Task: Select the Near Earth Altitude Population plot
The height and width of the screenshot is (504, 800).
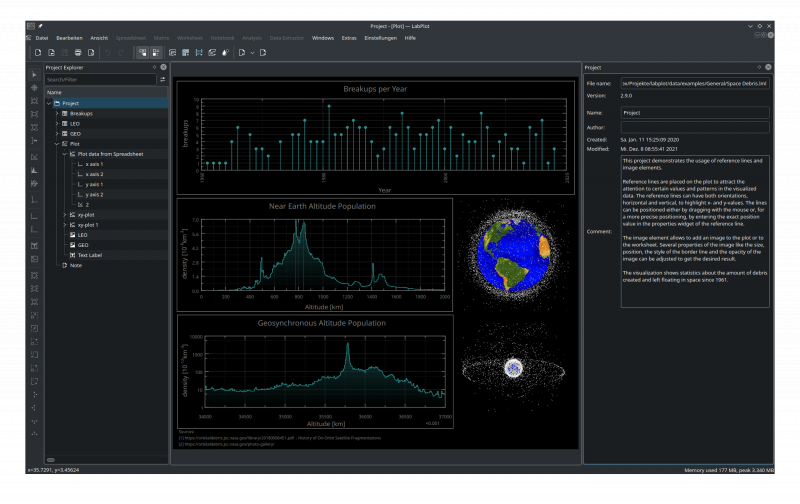Action: point(315,255)
